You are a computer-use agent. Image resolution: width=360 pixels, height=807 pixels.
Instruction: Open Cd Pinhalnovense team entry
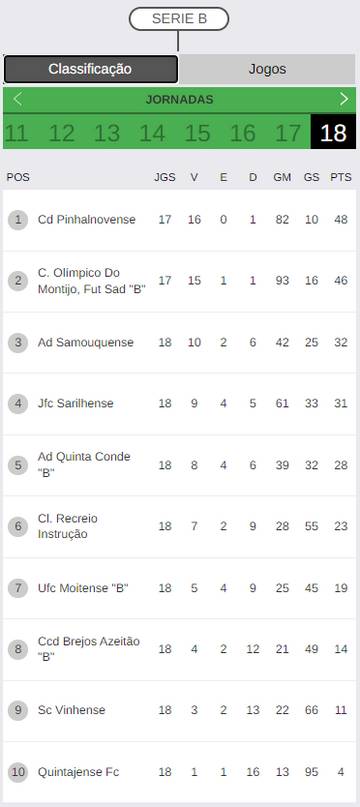[x=87, y=220]
